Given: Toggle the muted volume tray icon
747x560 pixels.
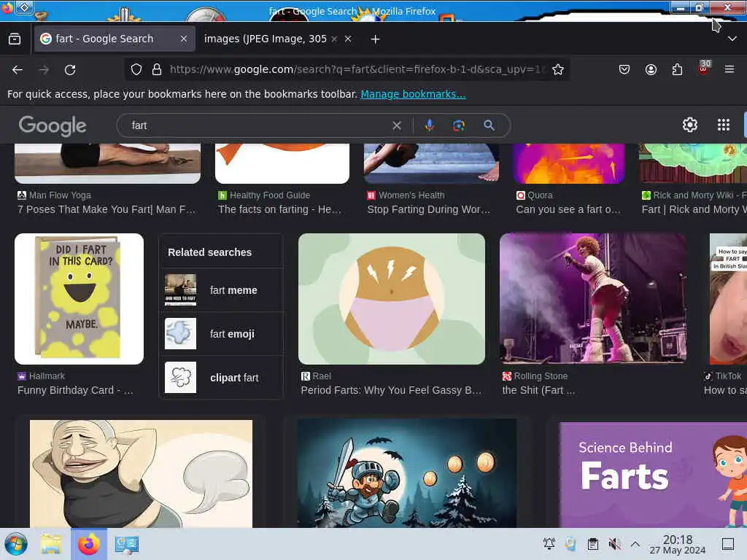Looking at the screenshot, I should point(614,544).
